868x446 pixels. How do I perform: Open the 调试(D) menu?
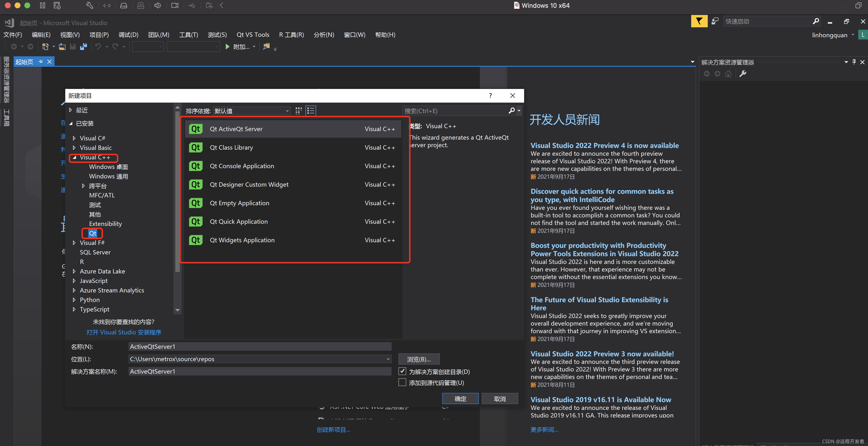(x=128, y=35)
